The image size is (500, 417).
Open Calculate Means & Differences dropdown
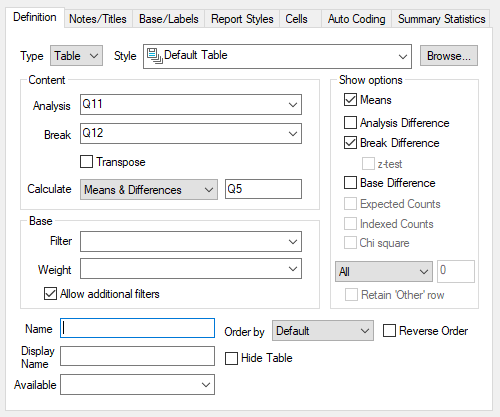(149, 190)
